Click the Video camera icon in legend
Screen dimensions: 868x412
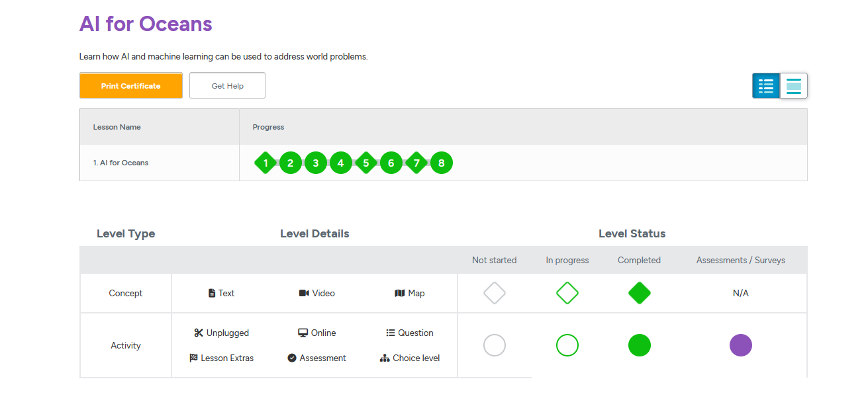point(304,293)
